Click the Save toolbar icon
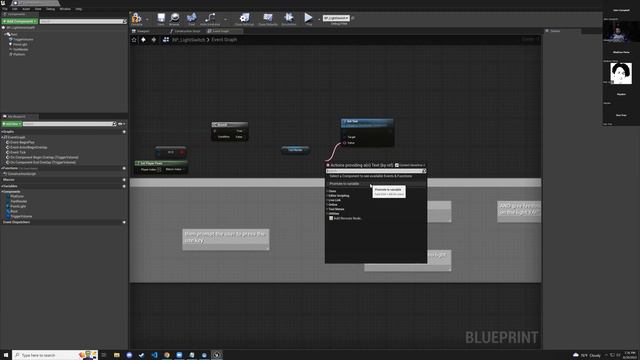 tap(161, 18)
